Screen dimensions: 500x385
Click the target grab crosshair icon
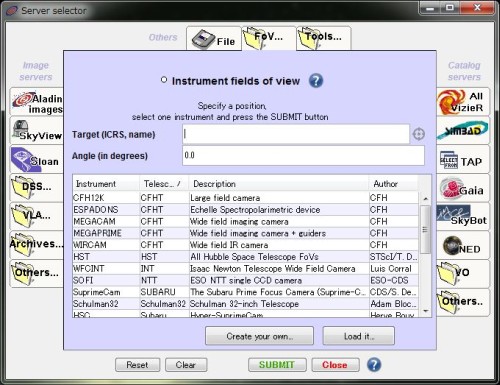click(x=419, y=134)
